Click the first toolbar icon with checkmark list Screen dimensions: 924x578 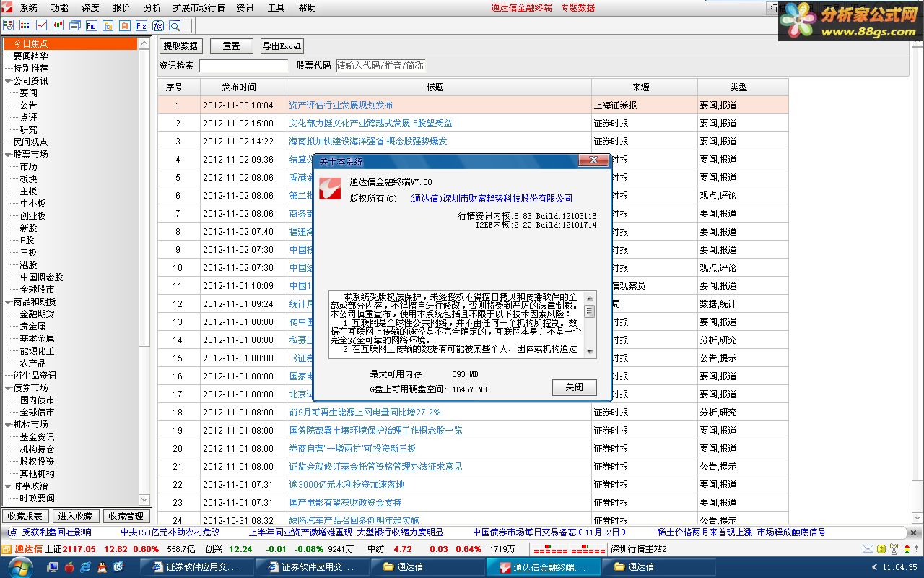coord(9,25)
